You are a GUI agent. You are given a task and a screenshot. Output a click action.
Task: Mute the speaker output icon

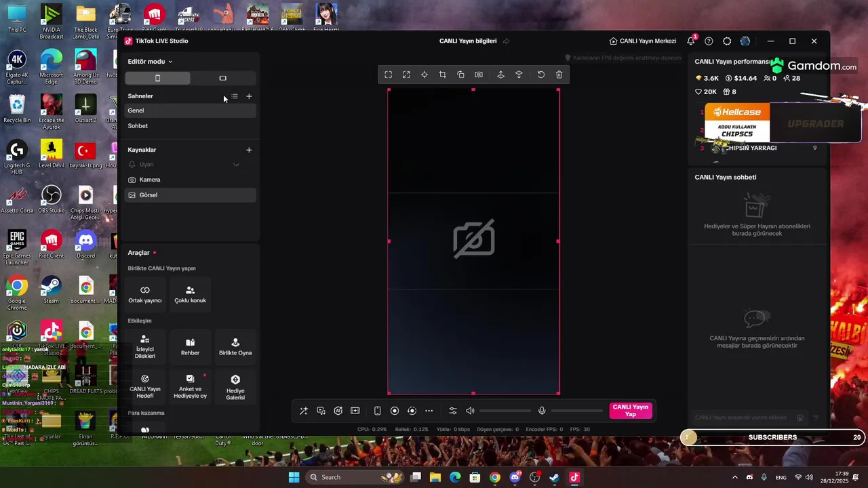(x=470, y=411)
